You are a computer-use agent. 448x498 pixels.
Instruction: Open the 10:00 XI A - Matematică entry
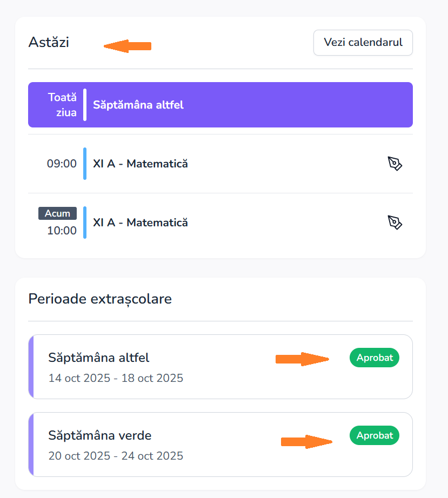pyautogui.click(x=141, y=223)
